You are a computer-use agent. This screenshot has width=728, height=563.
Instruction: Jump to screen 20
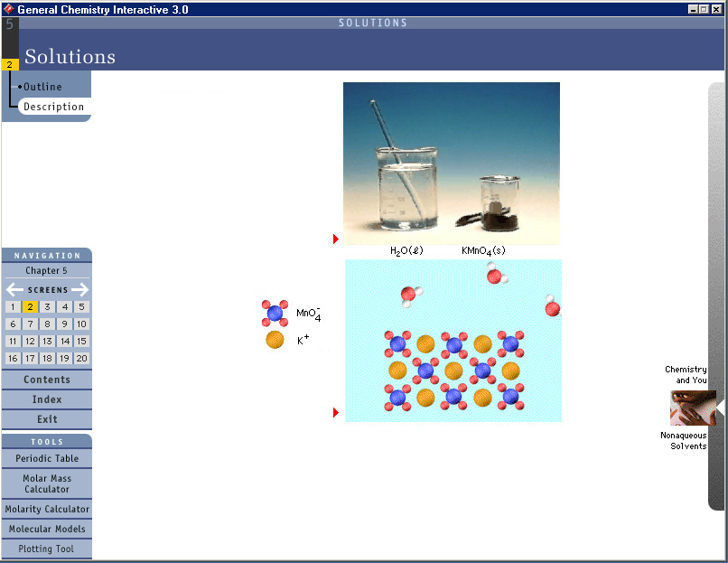(81, 359)
